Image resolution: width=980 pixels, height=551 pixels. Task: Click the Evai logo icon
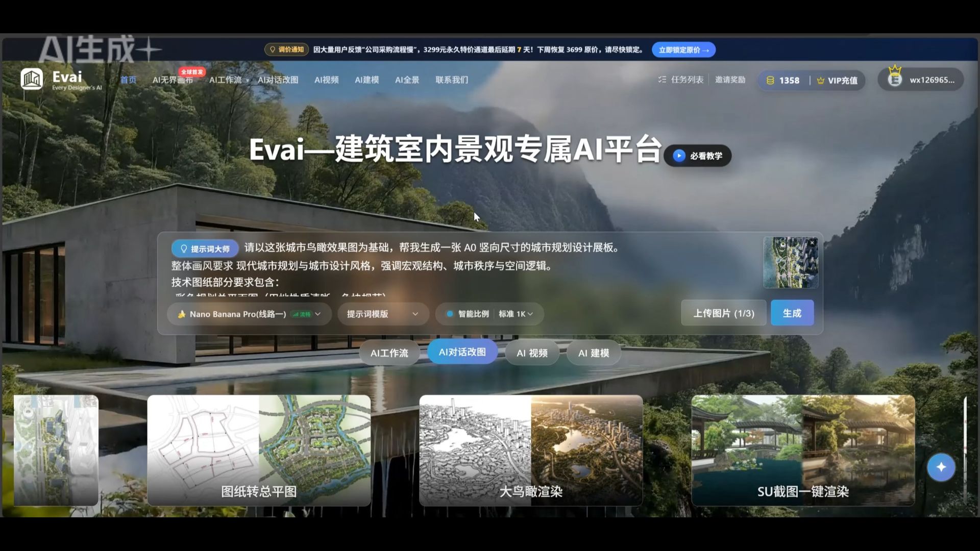tap(32, 80)
